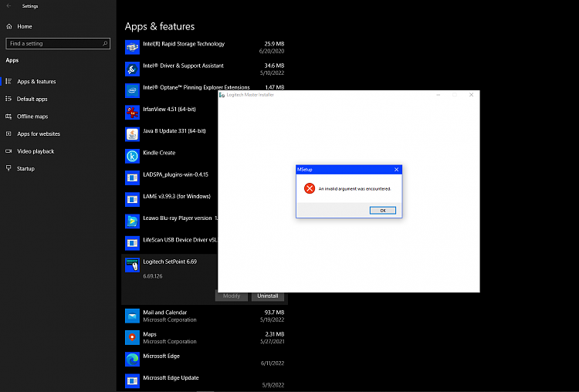
Task: Click the 'An invalid argument was encountered' message
Action: tap(354, 189)
